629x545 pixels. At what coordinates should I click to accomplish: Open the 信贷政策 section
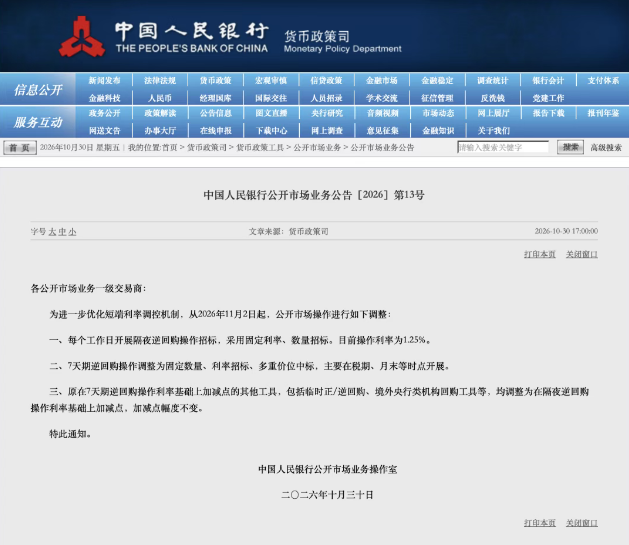pos(326,81)
